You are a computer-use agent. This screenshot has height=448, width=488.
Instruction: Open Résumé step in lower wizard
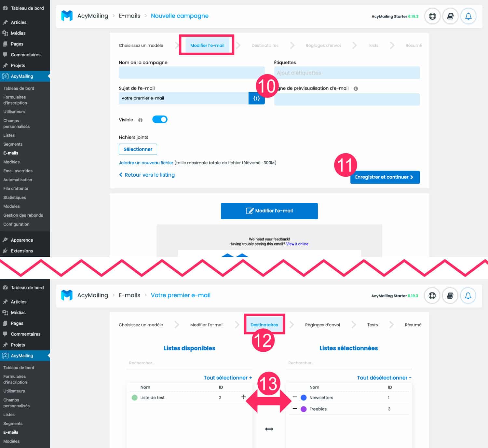413,325
